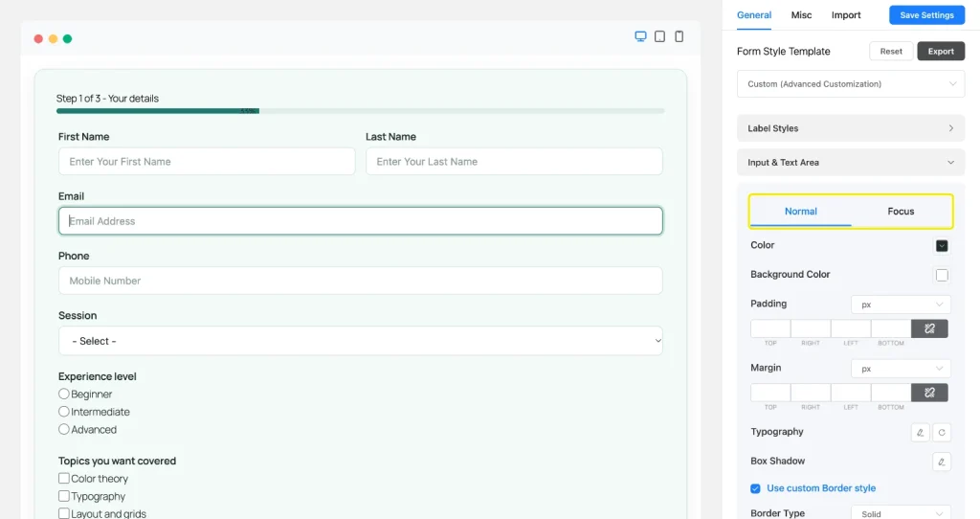Switch to tablet preview icon

point(659,36)
